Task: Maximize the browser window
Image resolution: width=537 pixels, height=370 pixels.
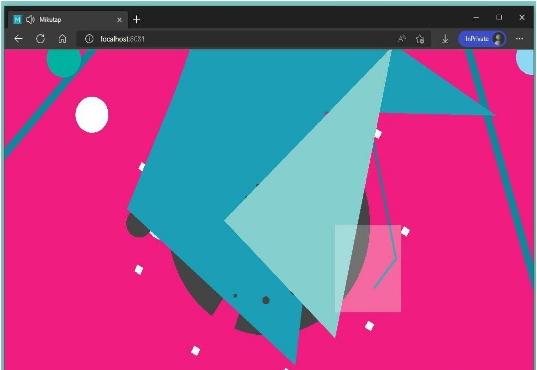Action: 499,17
